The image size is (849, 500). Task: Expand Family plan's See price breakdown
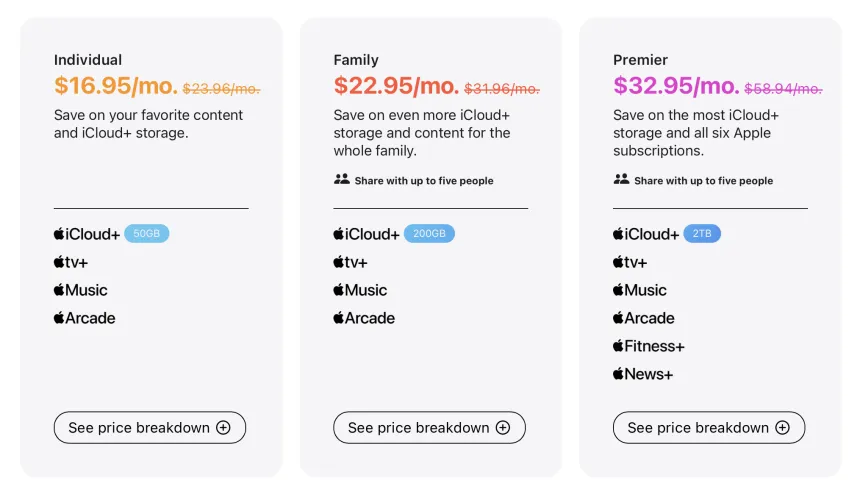tap(429, 428)
